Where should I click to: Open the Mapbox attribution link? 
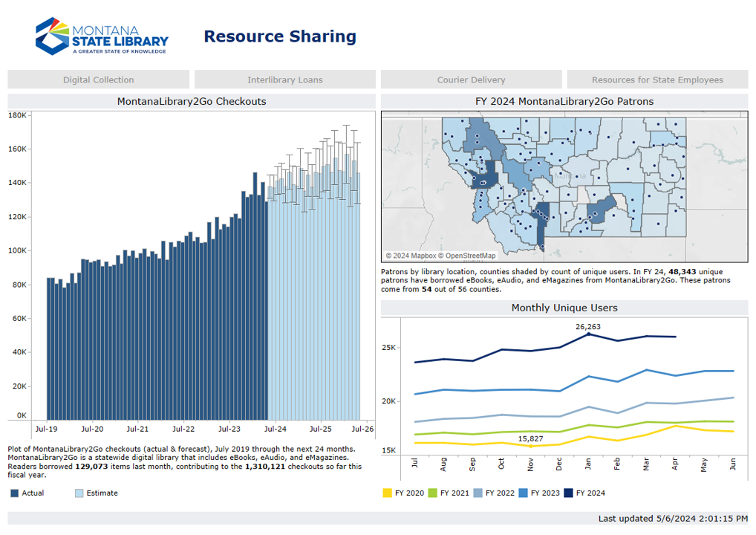click(x=410, y=256)
